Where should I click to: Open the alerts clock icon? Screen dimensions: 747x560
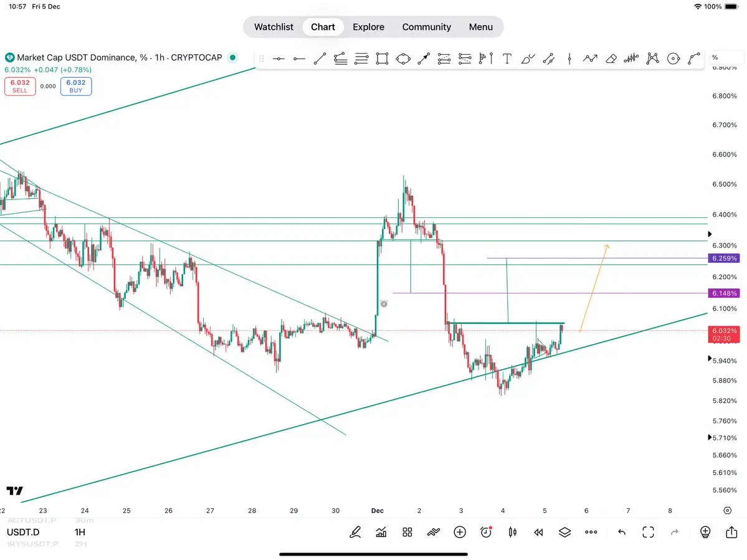[x=486, y=532]
